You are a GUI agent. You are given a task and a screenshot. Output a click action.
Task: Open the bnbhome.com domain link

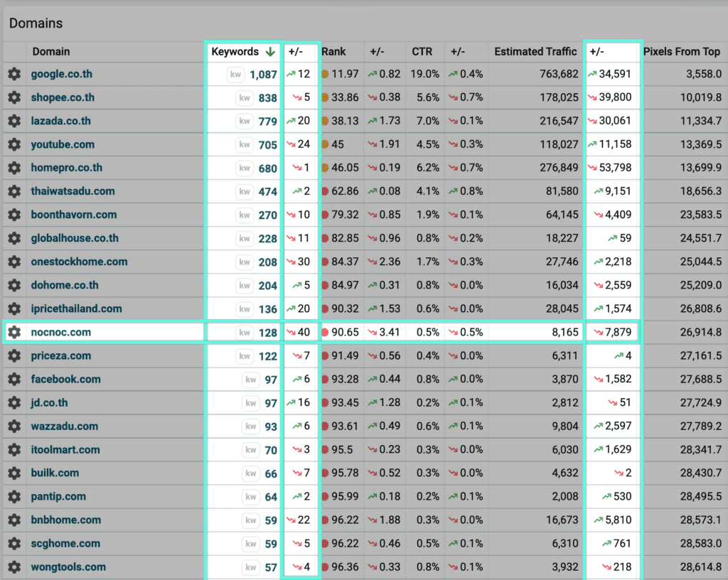tap(66, 520)
